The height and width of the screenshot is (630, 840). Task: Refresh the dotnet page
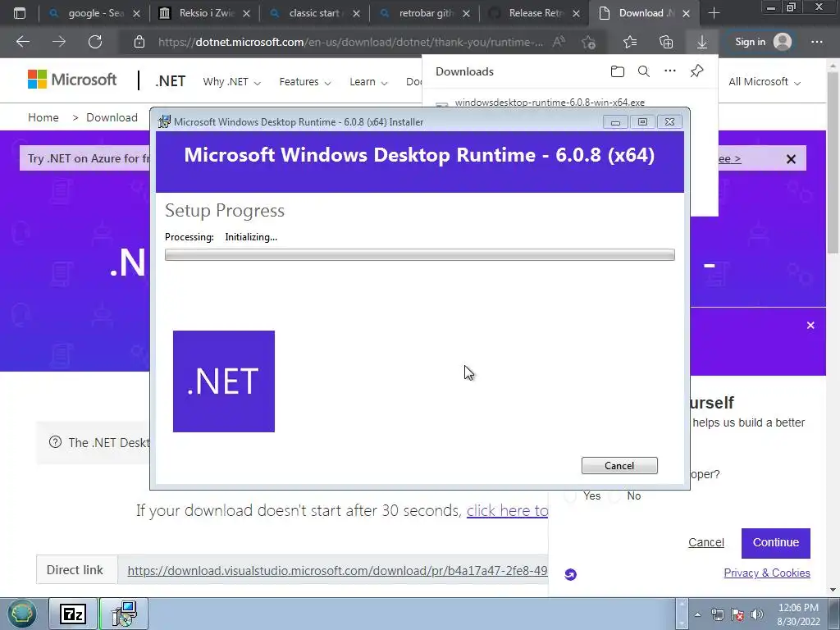(95, 42)
